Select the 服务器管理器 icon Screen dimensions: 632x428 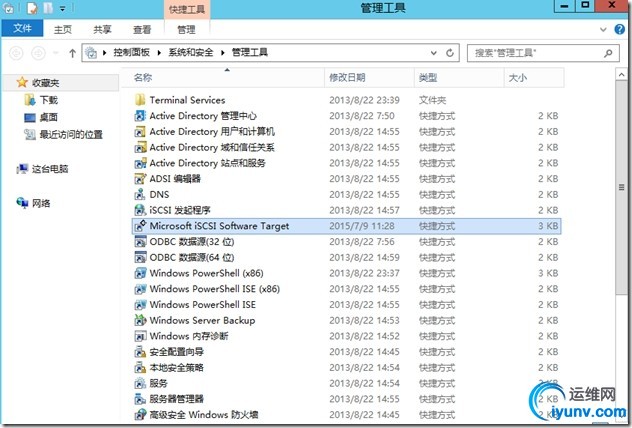(x=140, y=399)
